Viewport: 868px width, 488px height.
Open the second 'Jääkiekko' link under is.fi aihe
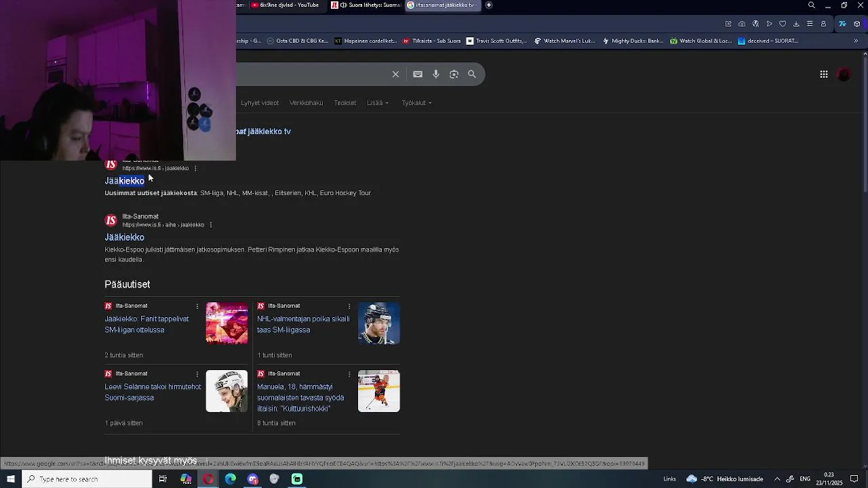(x=125, y=237)
